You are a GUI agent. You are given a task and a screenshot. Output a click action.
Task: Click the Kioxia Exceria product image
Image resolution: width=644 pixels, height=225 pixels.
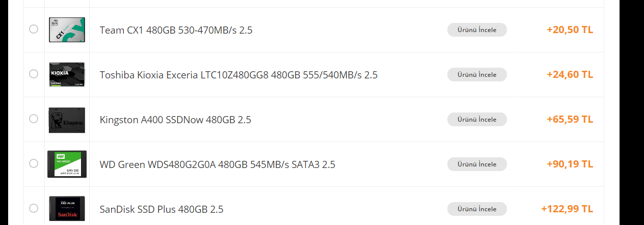67,74
